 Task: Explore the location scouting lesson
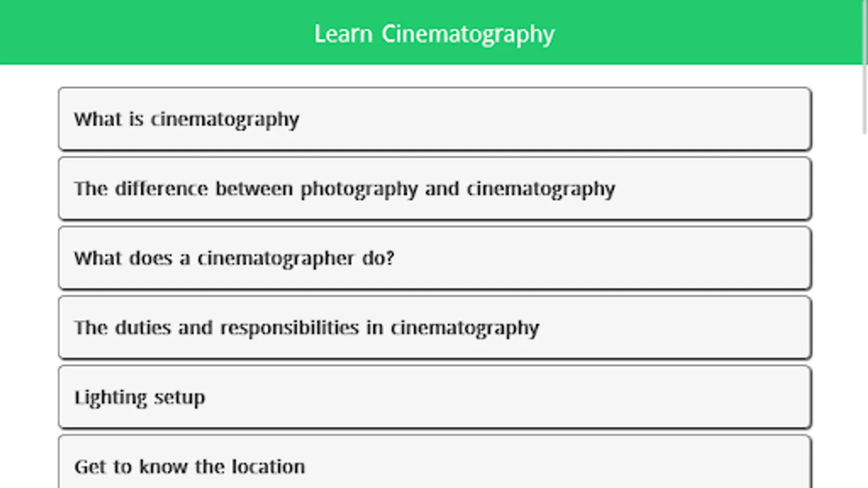pos(434,465)
